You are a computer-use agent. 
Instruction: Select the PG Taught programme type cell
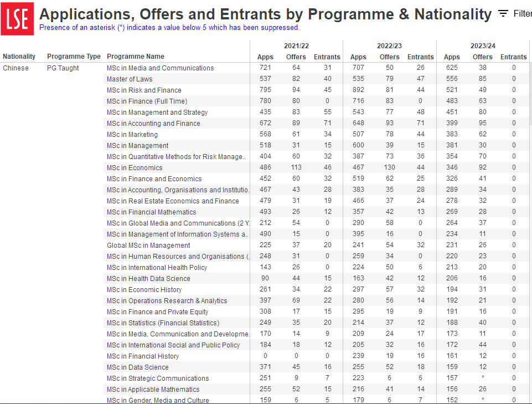63,68
